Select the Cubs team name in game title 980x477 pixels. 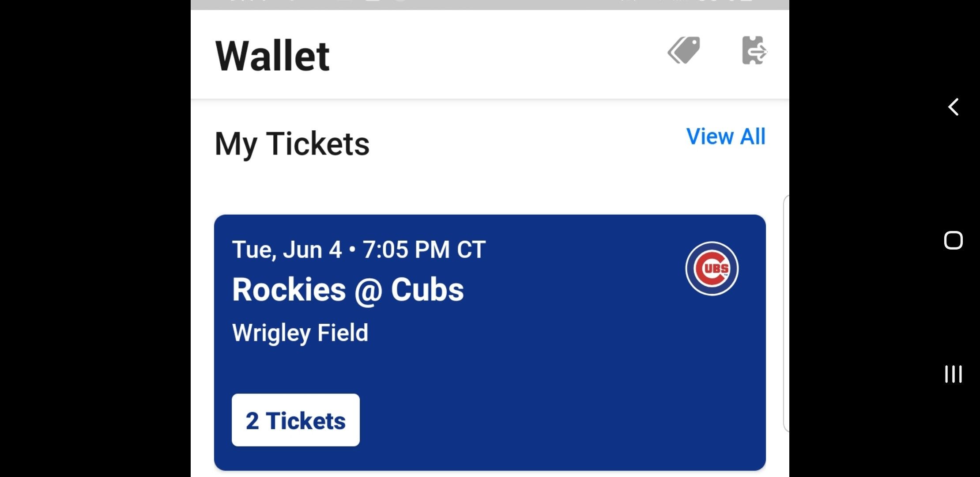[x=427, y=290]
